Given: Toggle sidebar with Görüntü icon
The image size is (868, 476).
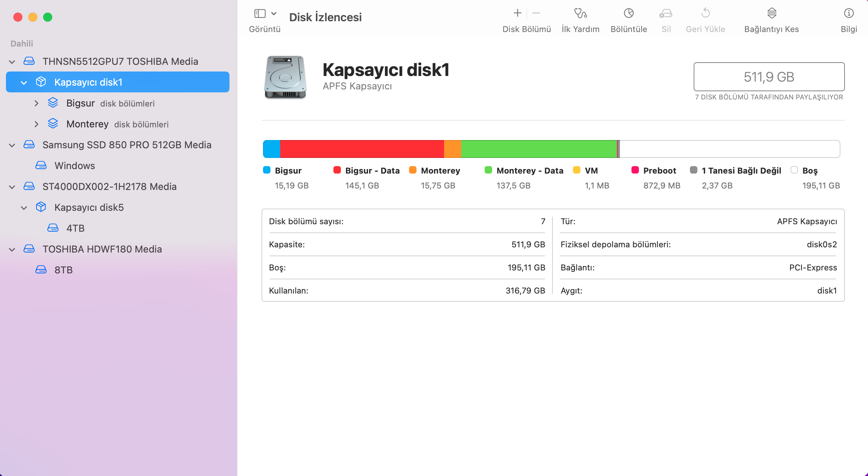Looking at the screenshot, I should pyautogui.click(x=260, y=14).
